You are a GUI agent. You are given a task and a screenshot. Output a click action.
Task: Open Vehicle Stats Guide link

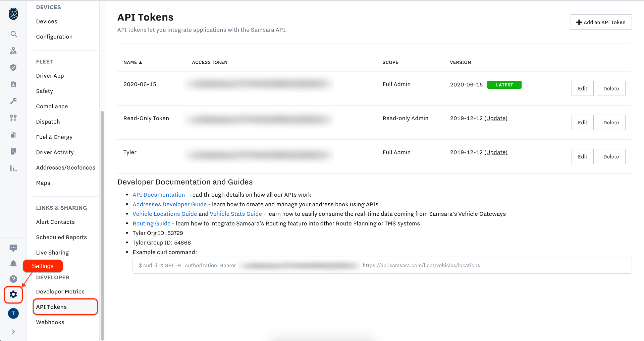coord(236,214)
